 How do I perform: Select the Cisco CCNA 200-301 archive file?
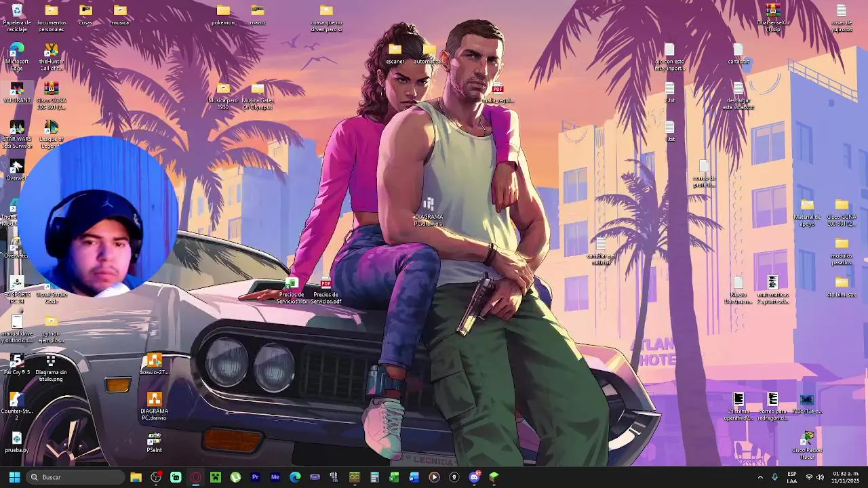point(52,96)
